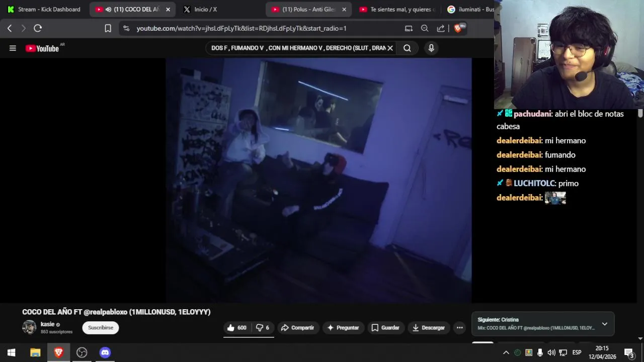Show hidden tray icons chevron

[506, 352]
